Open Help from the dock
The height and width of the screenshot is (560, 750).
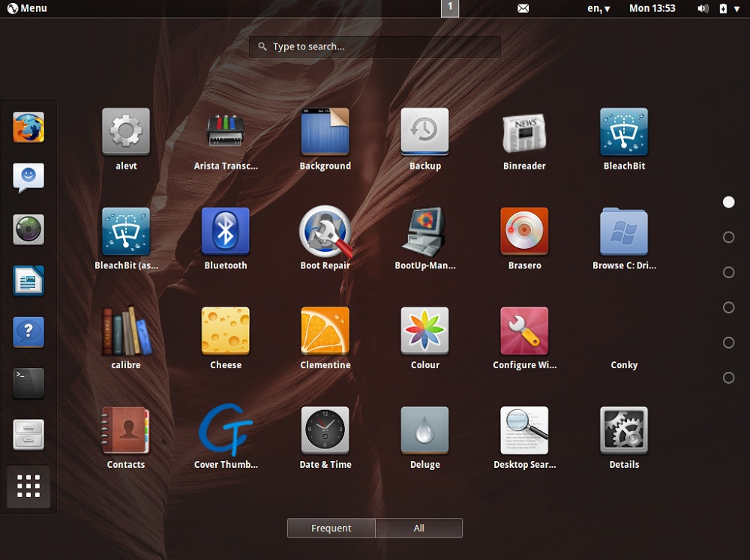(x=28, y=332)
